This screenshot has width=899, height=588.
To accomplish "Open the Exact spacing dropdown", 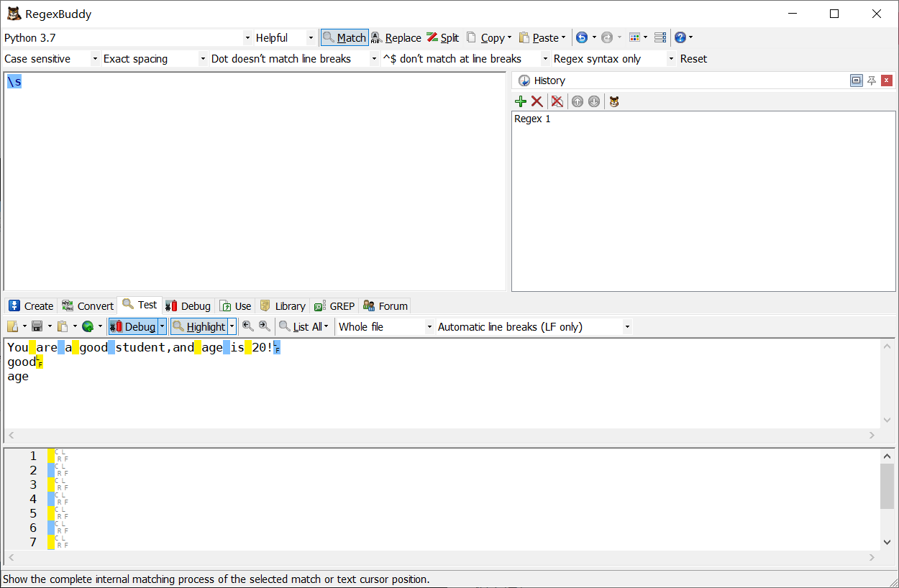I will coord(203,59).
